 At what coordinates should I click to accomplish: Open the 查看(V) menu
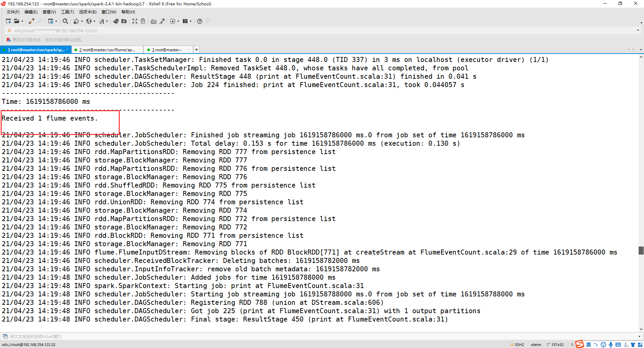point(49,12)
